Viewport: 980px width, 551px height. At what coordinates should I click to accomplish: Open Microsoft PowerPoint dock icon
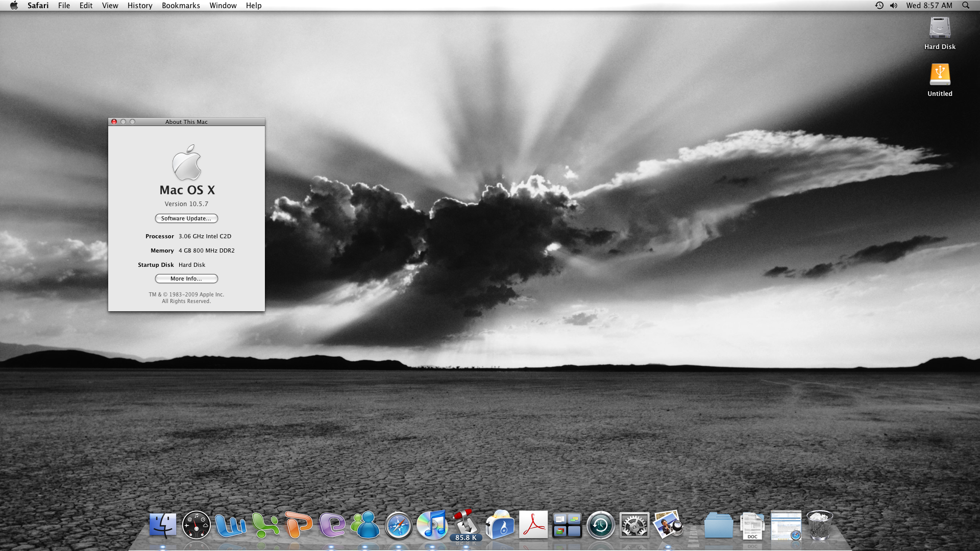(x=299, y=525)
